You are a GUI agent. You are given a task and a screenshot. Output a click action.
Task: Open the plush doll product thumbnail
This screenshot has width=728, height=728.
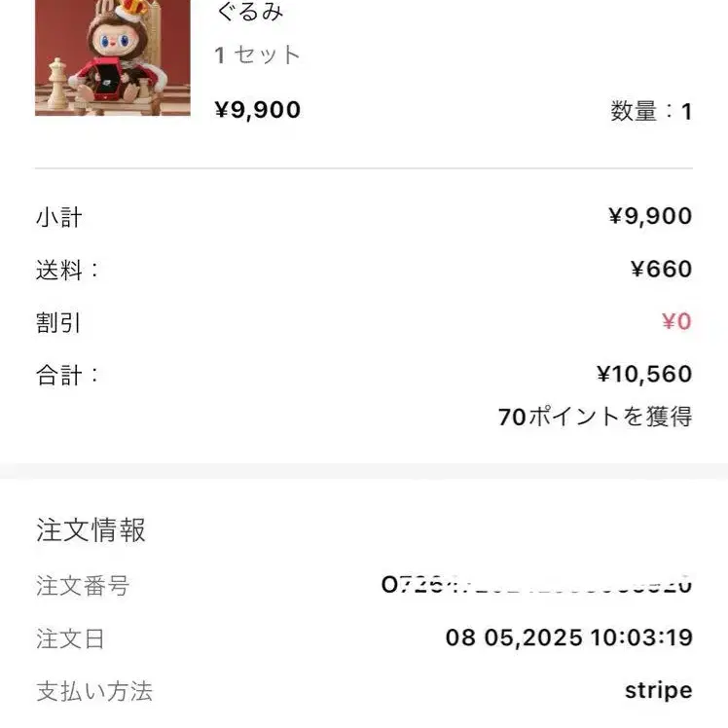[113, 57]
